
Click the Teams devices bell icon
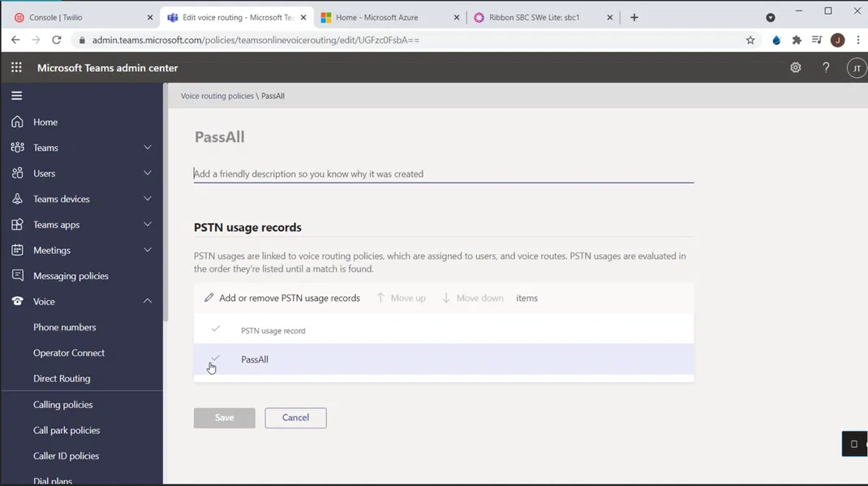tap(17, 199)
